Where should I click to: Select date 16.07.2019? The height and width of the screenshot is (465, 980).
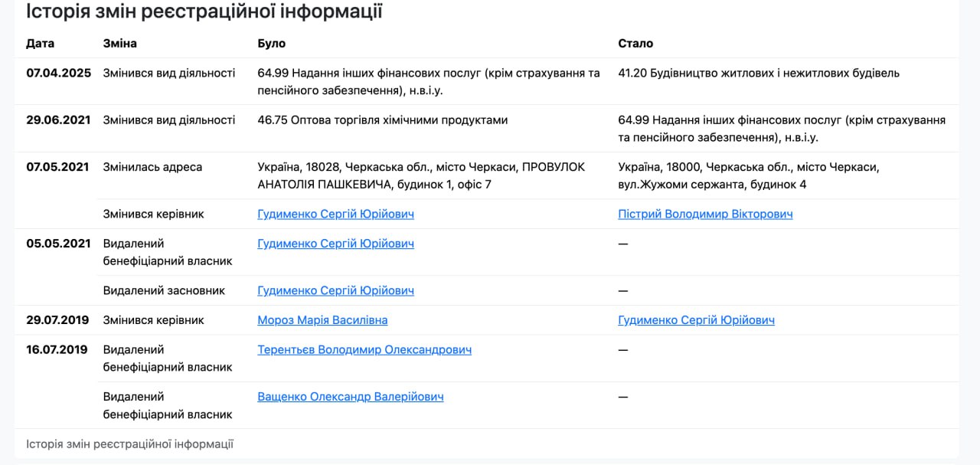pos(57,349)
